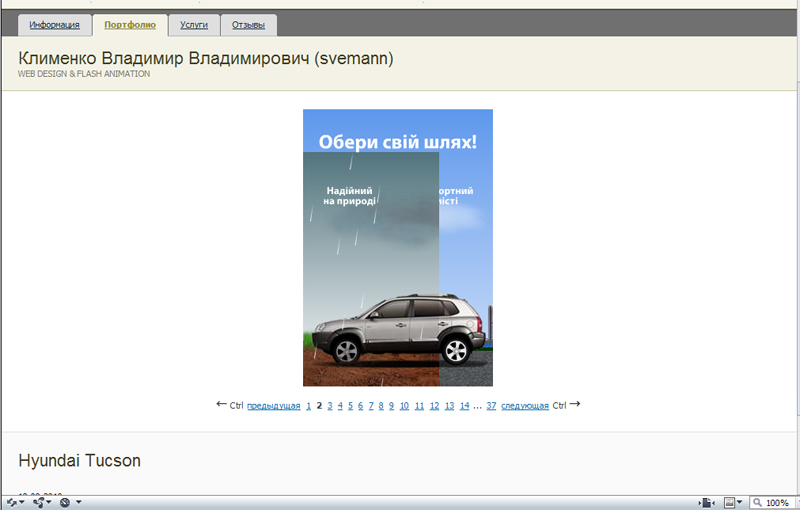This screenshot has height=510, width=800.
Task: Open portfolio page 14
Action: [464, 406]
